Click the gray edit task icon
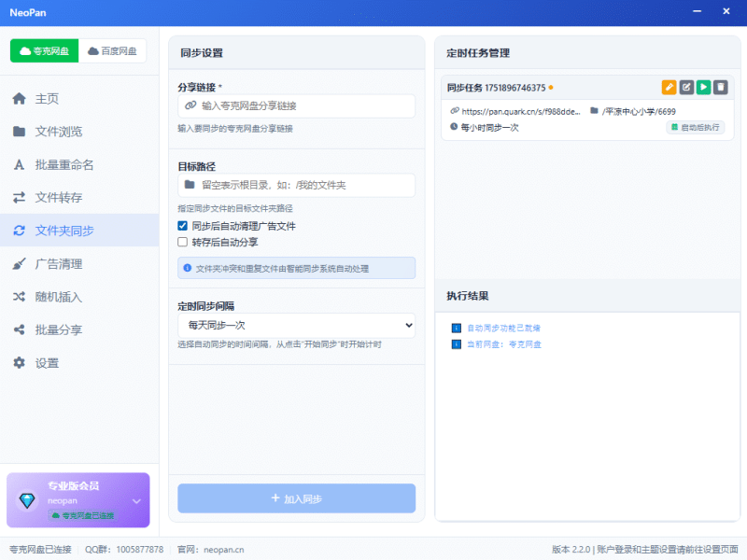 tap(686, 88)
